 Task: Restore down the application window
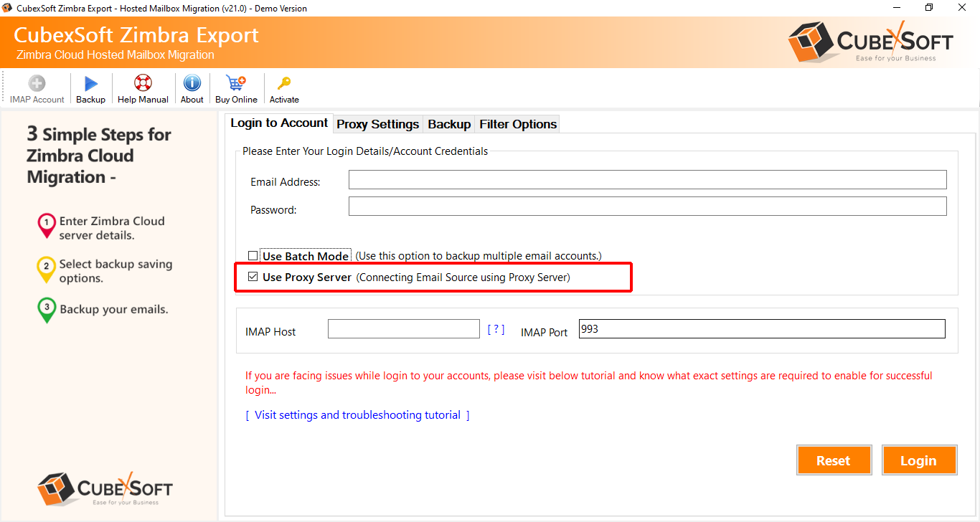[930, 8]
